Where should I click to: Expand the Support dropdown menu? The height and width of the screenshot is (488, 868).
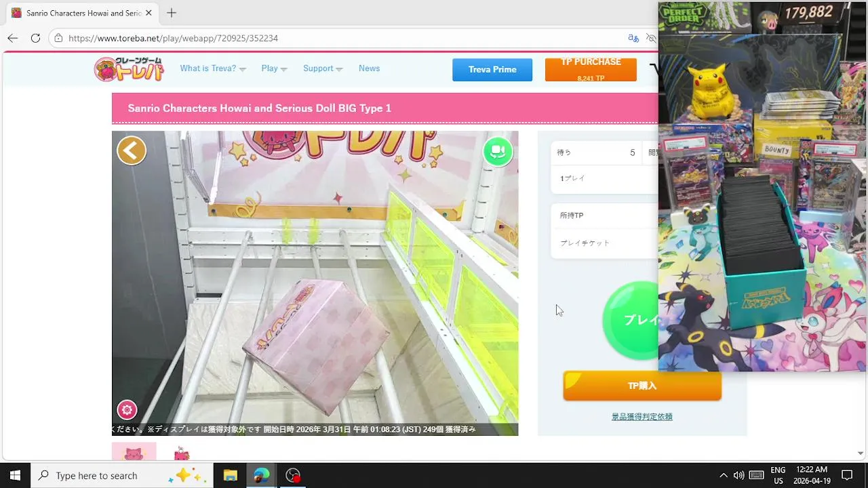[x=323, y=68]
